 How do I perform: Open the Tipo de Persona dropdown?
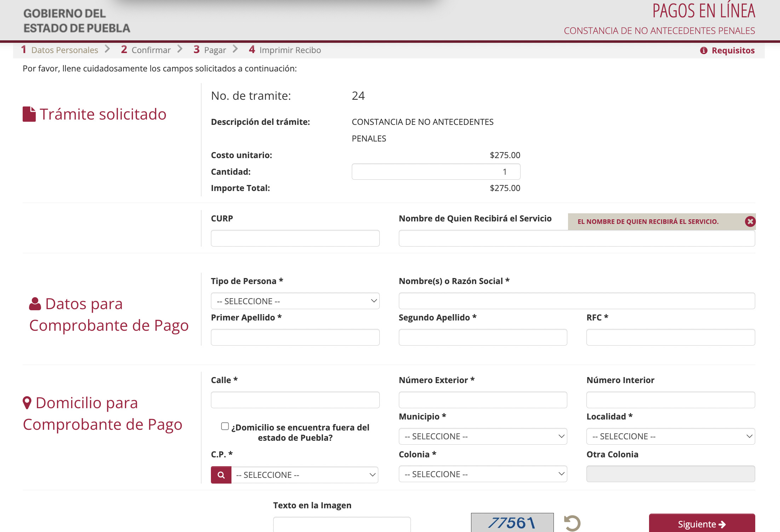coord(295,301)
